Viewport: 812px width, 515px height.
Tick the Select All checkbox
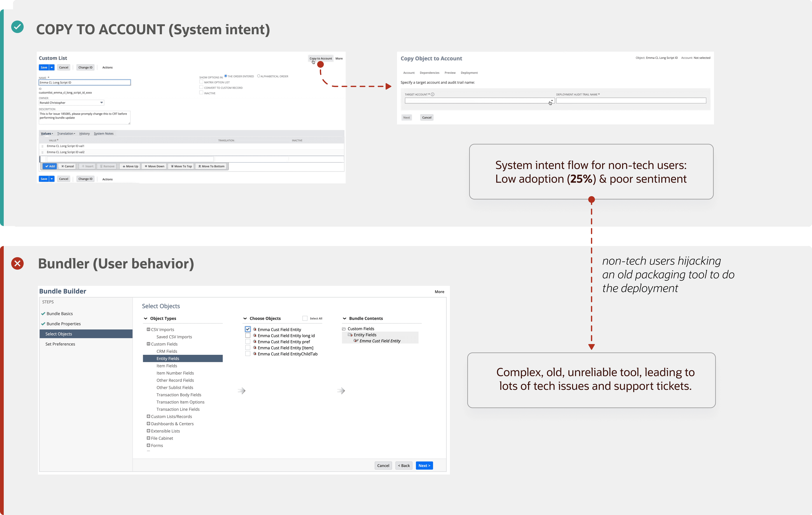pos(305,318)
